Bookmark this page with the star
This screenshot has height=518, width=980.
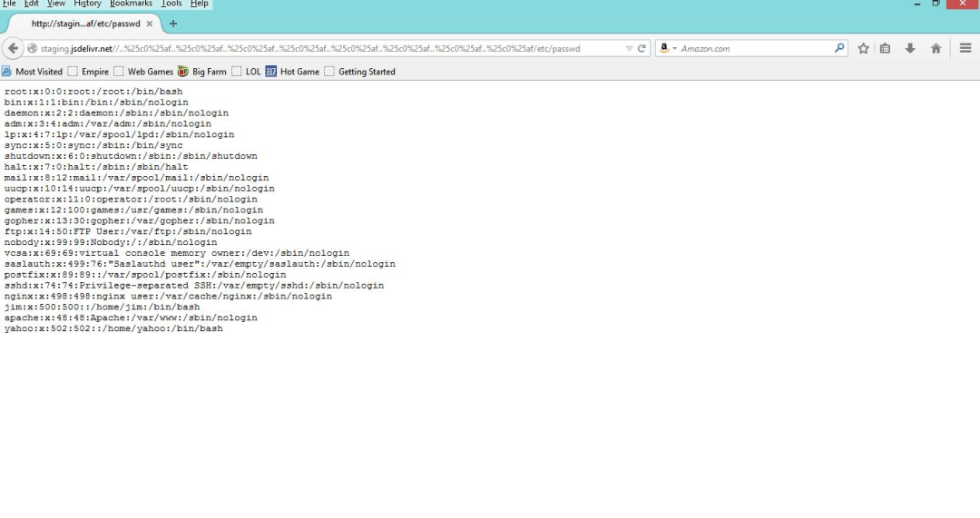863,48
